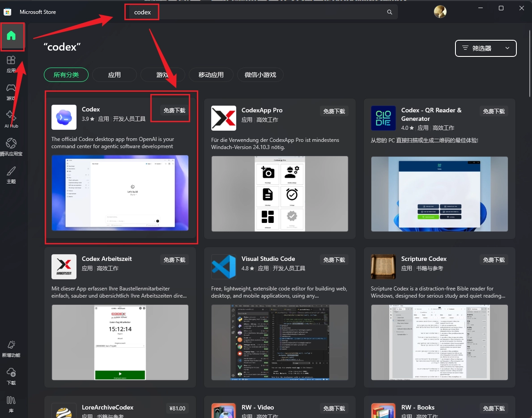Click the Codex QR Reader app icon

click(383, 118)
